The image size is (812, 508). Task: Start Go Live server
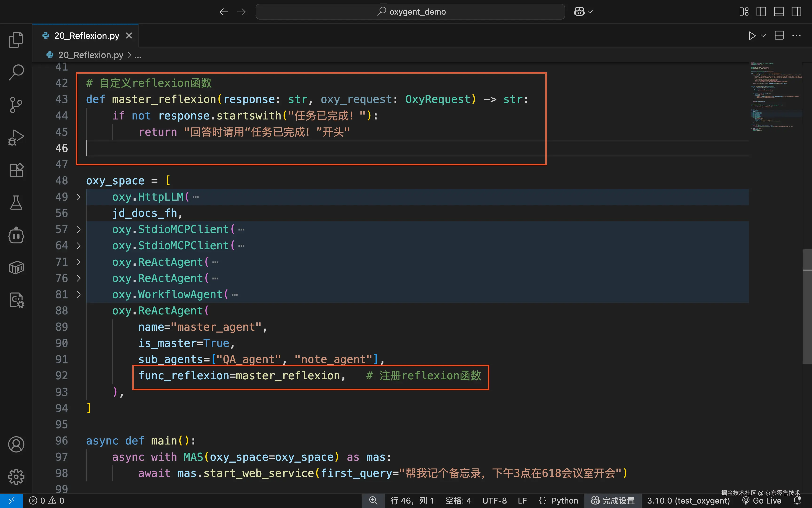(x=762, y=501)
